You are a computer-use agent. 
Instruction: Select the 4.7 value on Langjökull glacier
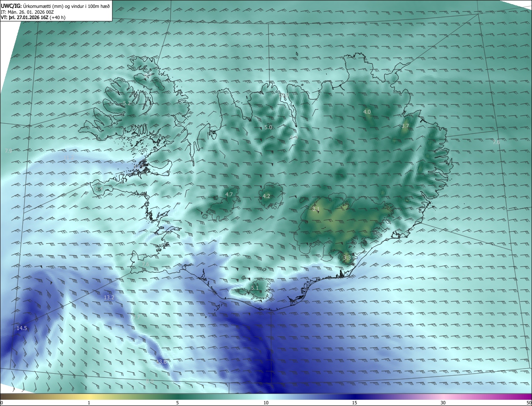(x=229, y=194)
